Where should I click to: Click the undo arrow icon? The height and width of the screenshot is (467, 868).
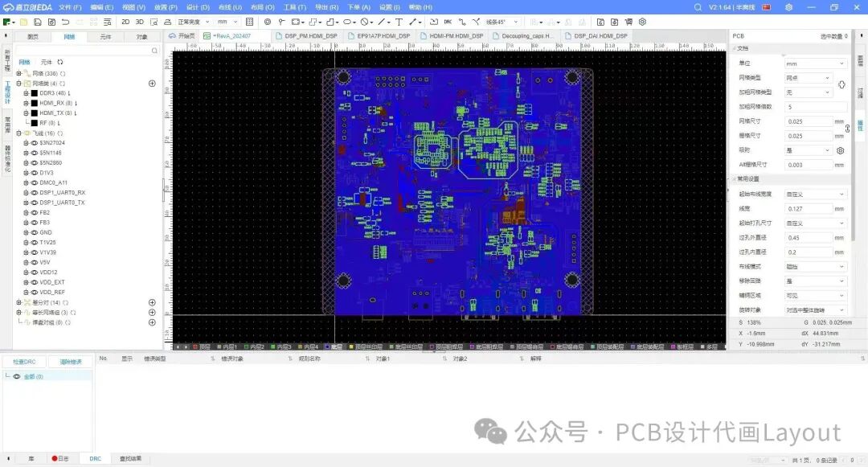(65, 23)
